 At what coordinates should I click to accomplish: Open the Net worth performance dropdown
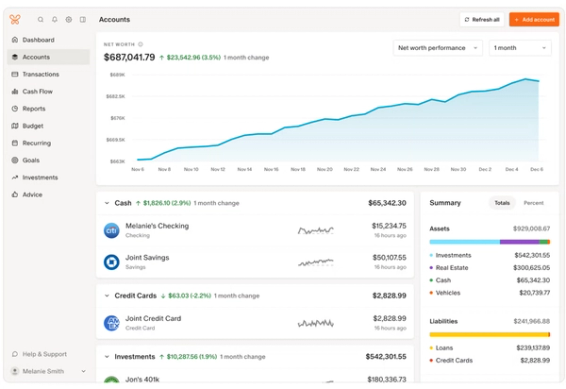(437, 48)
